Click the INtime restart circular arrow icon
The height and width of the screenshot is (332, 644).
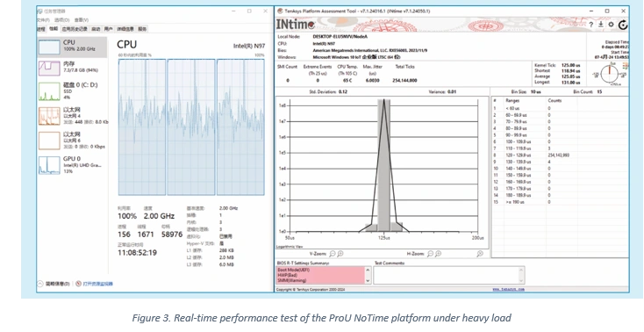623,25
